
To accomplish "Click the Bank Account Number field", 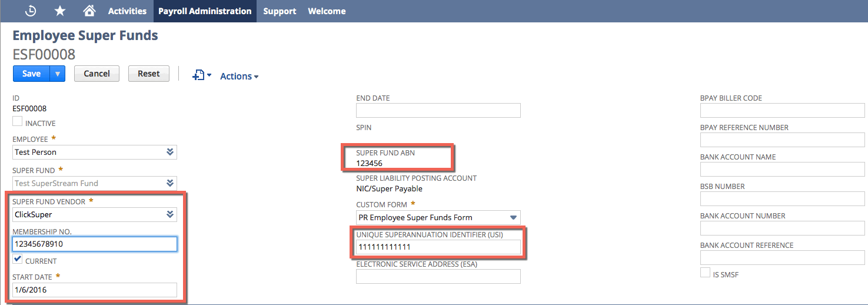I will point(782,228).
